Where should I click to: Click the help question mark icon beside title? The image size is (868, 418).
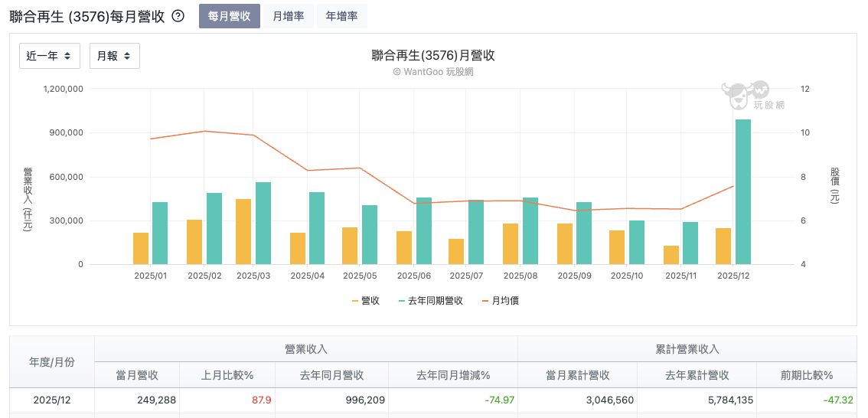click(x=178, y=16)
